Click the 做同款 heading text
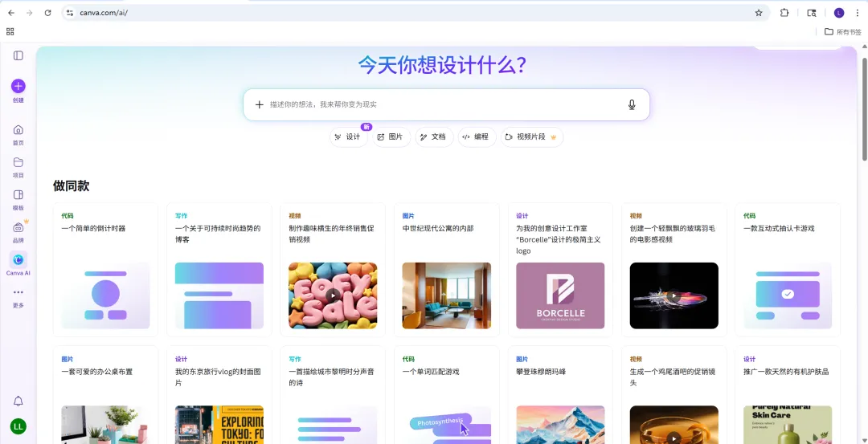The height and width of the screenshot is (444, 868). tap(71, 185)
